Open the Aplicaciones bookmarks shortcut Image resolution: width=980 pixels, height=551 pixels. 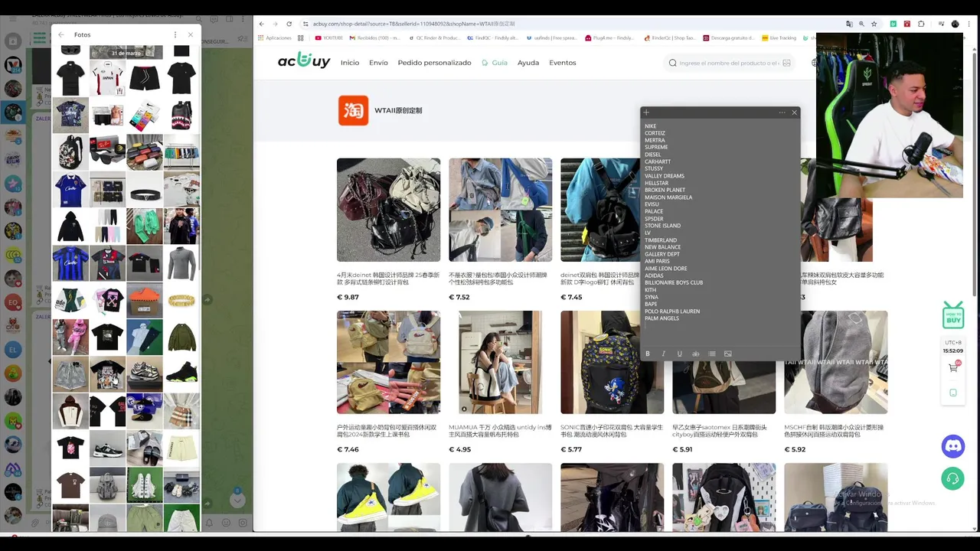click(275, 37)
